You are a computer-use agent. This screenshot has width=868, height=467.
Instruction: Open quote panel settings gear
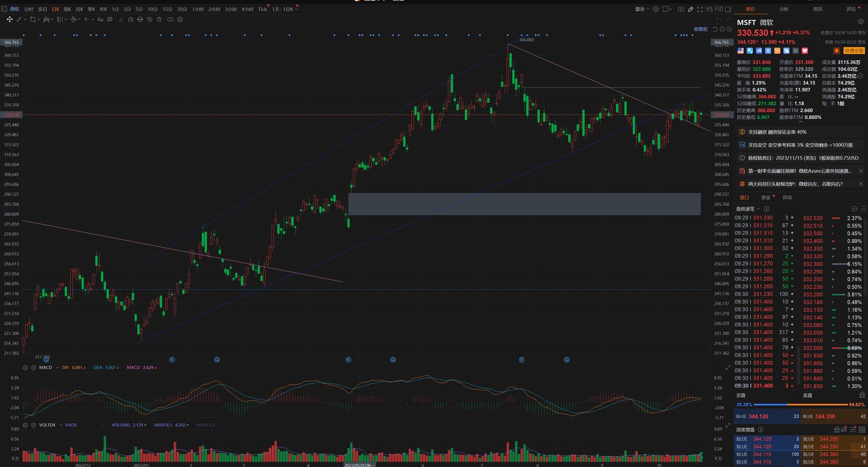pyautogui.click(x=861, y=22)
